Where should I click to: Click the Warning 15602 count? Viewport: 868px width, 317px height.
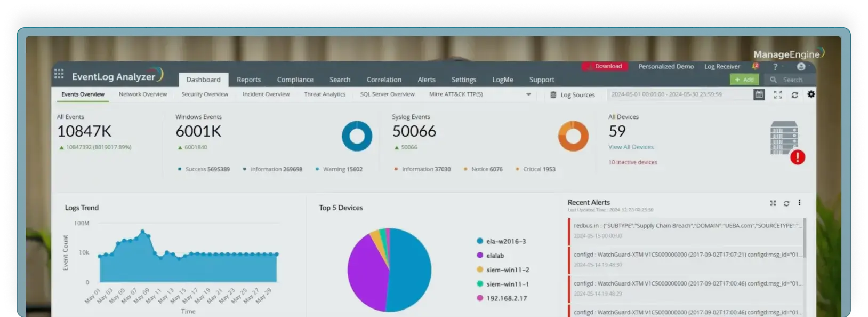(x=339, y=169)
